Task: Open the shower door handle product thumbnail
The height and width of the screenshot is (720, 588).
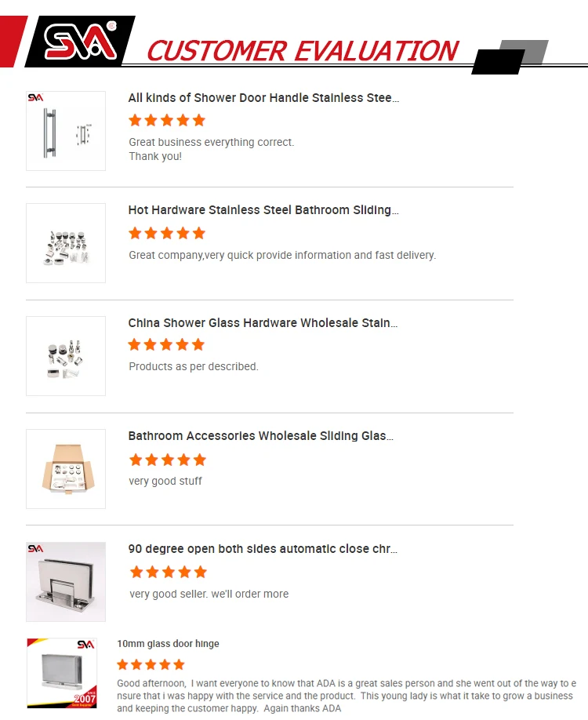Action: [x=66, y=131]
